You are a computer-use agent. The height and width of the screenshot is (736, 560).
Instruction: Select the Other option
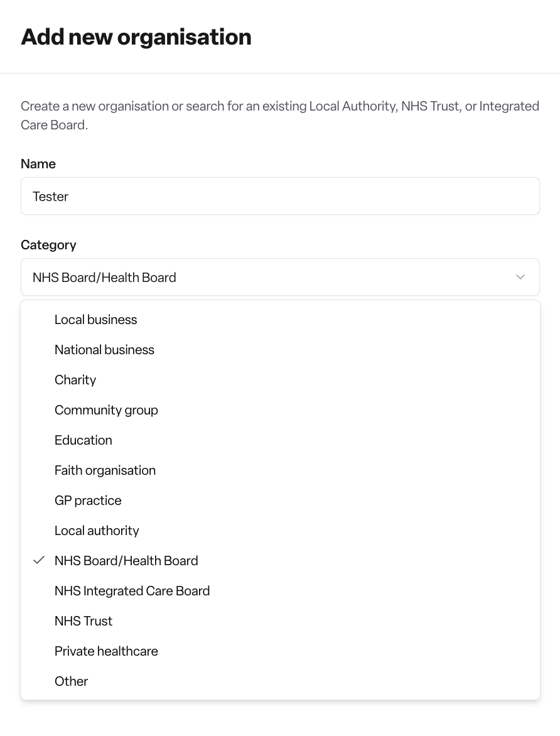(280, 681)
